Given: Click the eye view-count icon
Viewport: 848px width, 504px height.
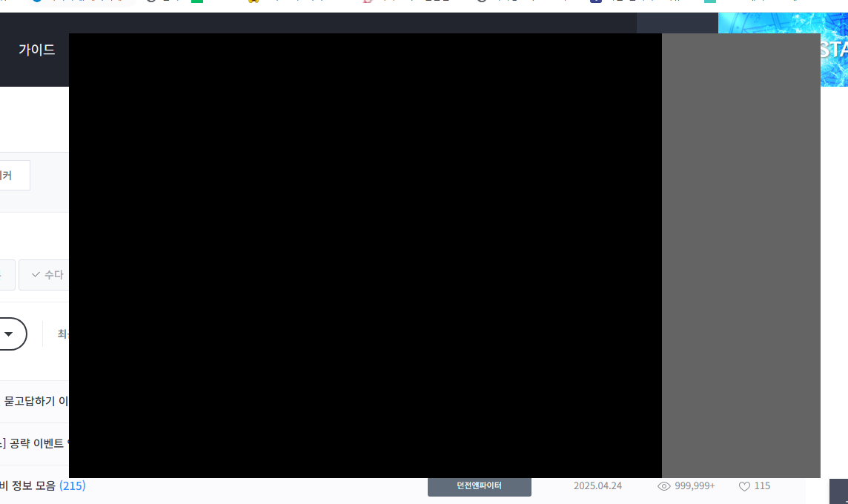Looking at the screenshot, I should click(664, 486).
